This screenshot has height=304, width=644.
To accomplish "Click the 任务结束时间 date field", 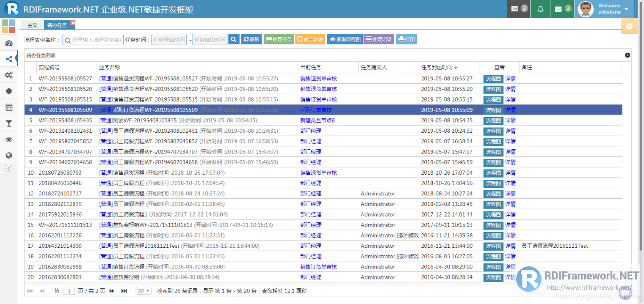I will (210, 40).
